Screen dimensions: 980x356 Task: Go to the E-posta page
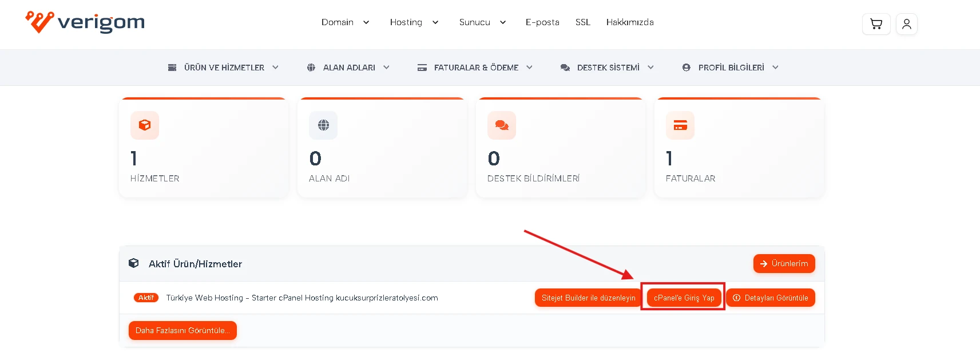click(542, 22)
